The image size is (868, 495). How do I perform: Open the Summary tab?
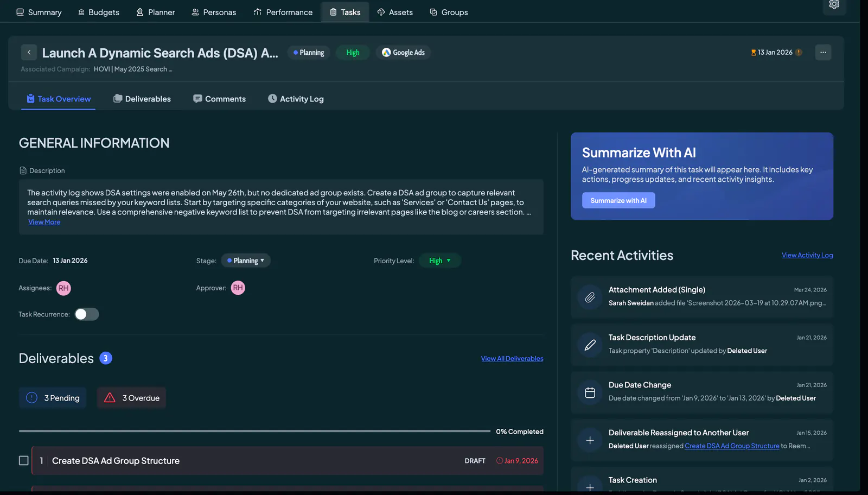[39, 12]
